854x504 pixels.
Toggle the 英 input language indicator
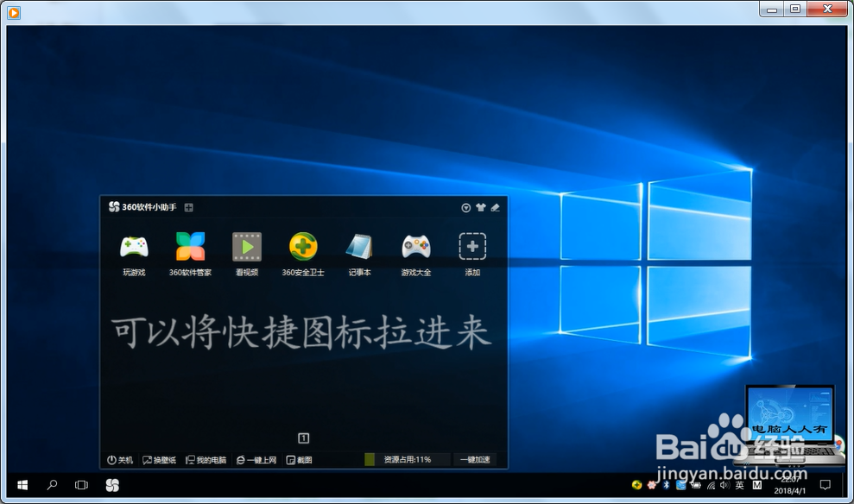click(x=739, y=485)
